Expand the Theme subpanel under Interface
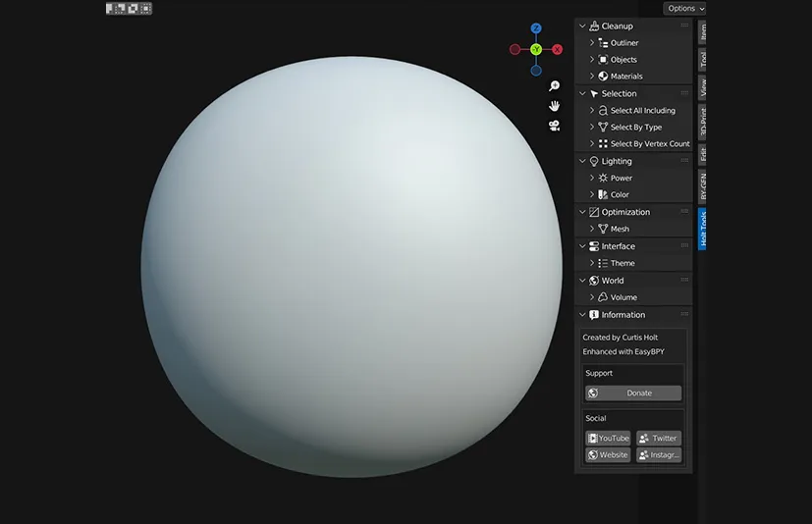The image size is (812, 524). [x=592, y=264]
